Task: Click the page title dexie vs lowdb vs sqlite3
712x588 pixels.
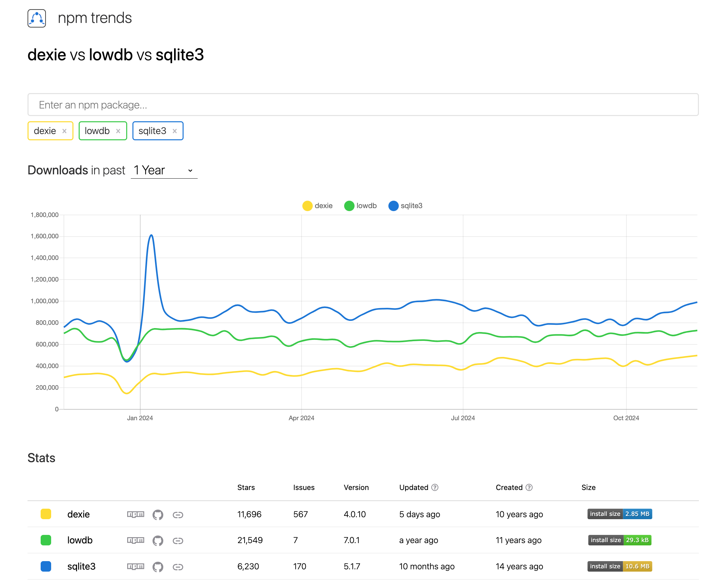Action: (x=115, y=55)
